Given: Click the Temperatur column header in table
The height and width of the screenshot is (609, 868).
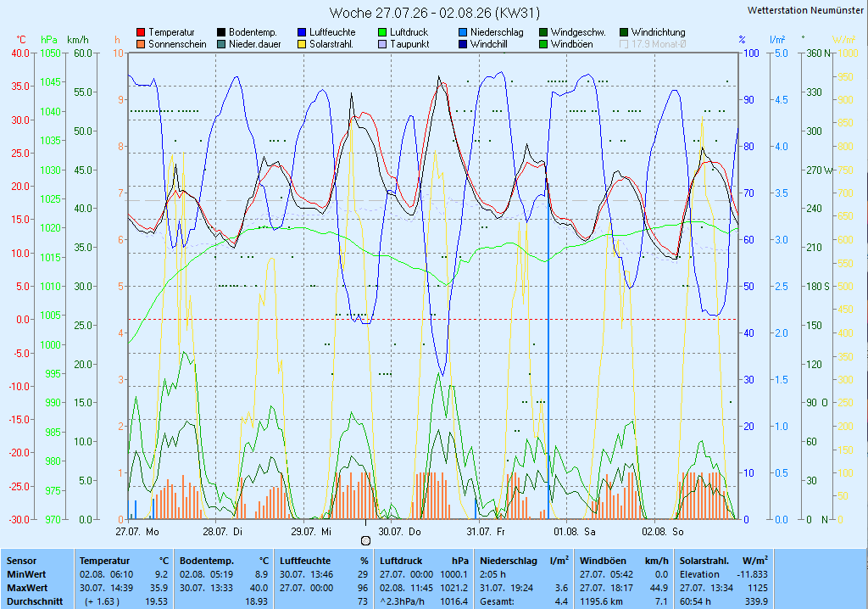Looking at the screenshot, I should (x=104, y=561).
